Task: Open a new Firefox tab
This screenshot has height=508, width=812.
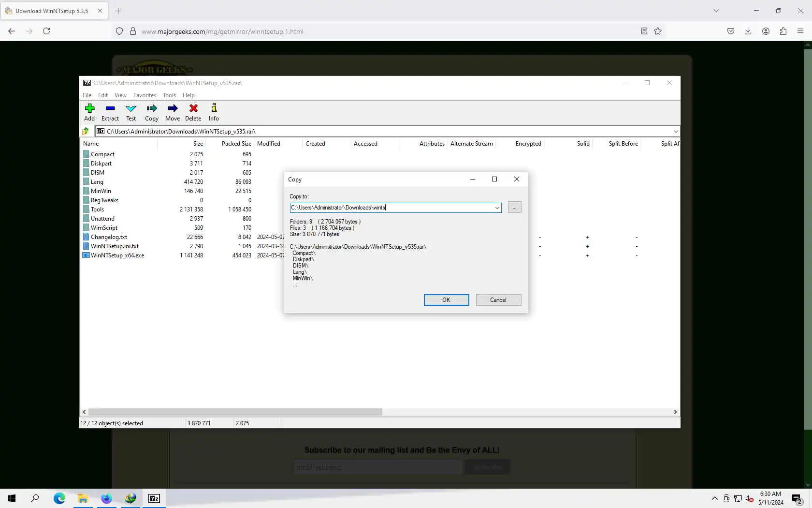Action: click(x=118, y=11)
